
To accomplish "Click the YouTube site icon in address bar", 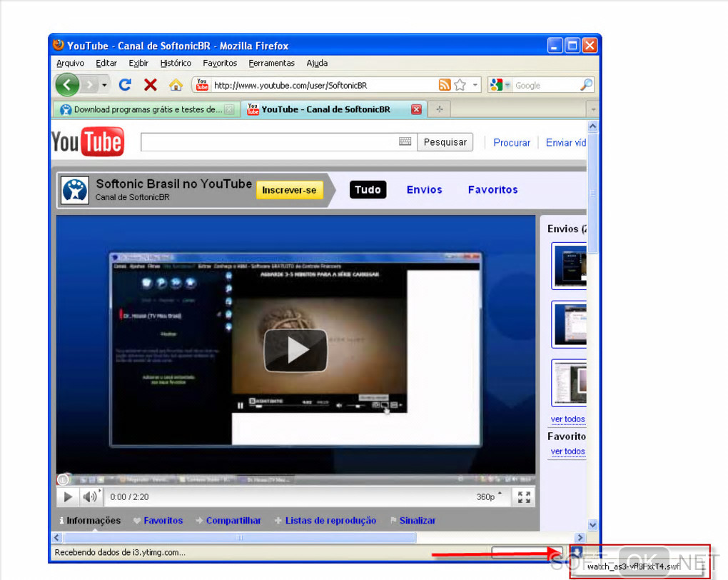I will click(x=202, y=84).
